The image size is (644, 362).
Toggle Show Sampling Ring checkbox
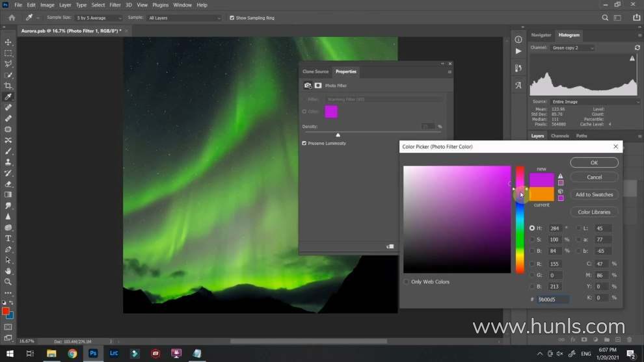click(x=232, y=18)
